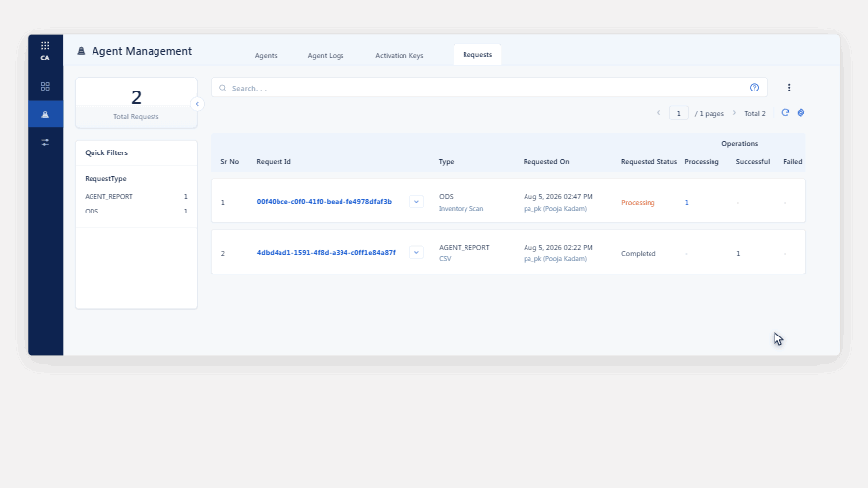The image size is (868, 488).
Task: Click the Type column header
Action: (446, 162)
